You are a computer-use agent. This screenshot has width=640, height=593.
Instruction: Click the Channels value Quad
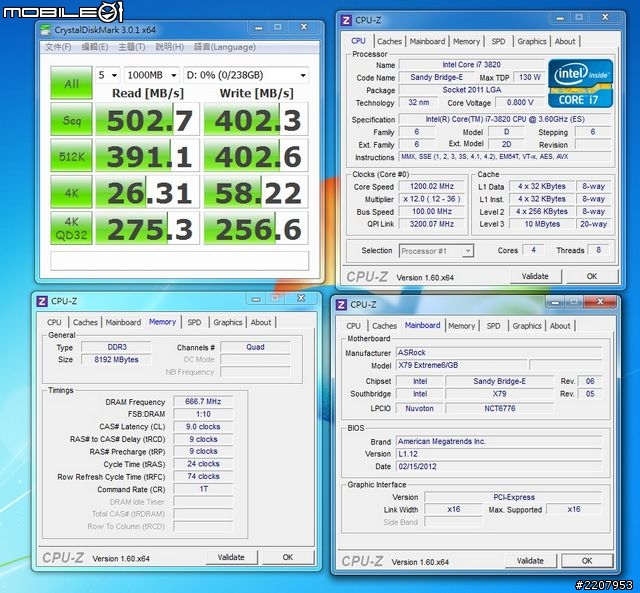(255, 347)
